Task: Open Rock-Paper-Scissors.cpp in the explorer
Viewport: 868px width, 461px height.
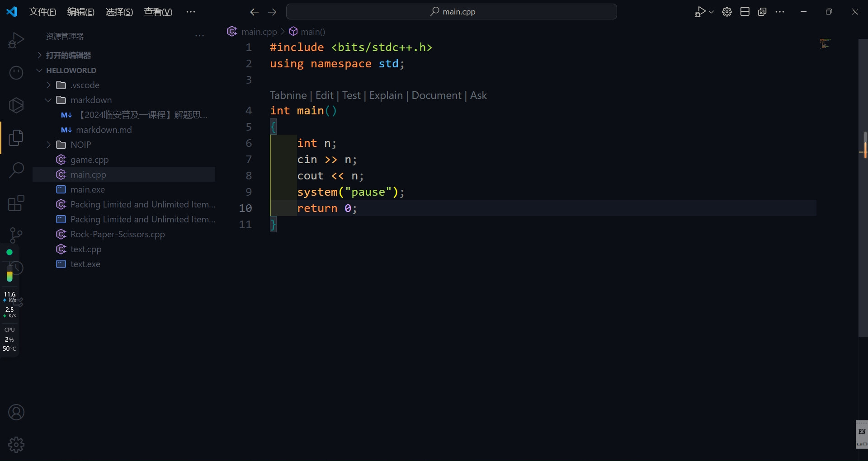Action: pyautogui.click(x=118, y=234)
